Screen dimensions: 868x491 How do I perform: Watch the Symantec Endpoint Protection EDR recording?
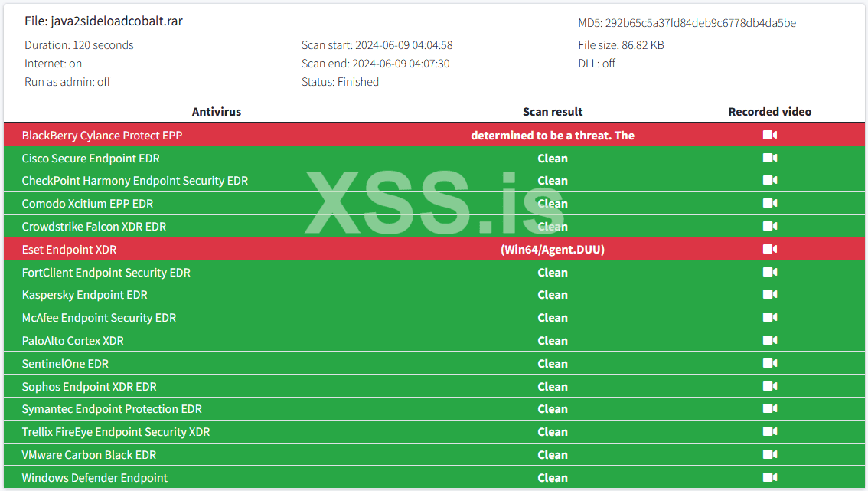point(769,409)
